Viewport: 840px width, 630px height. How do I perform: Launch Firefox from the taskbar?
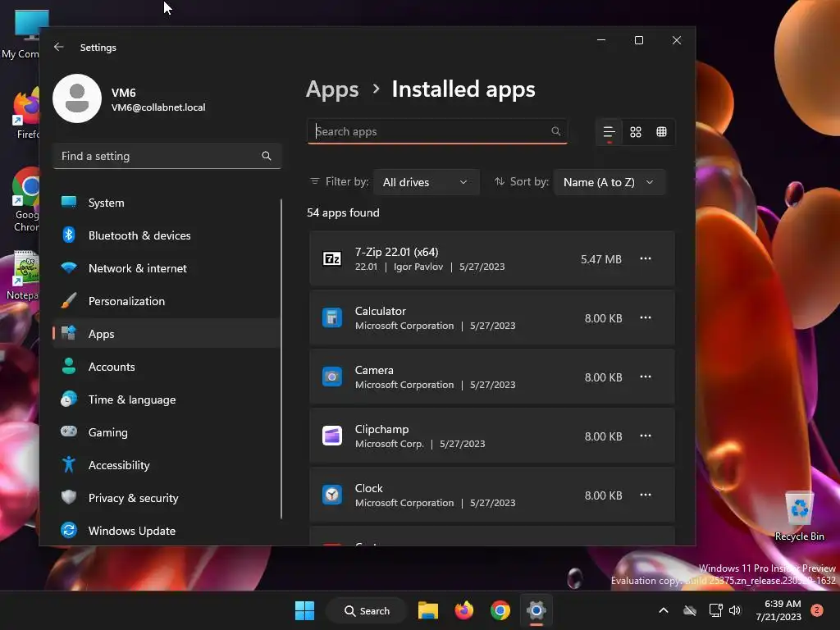[x=464, y=610]
